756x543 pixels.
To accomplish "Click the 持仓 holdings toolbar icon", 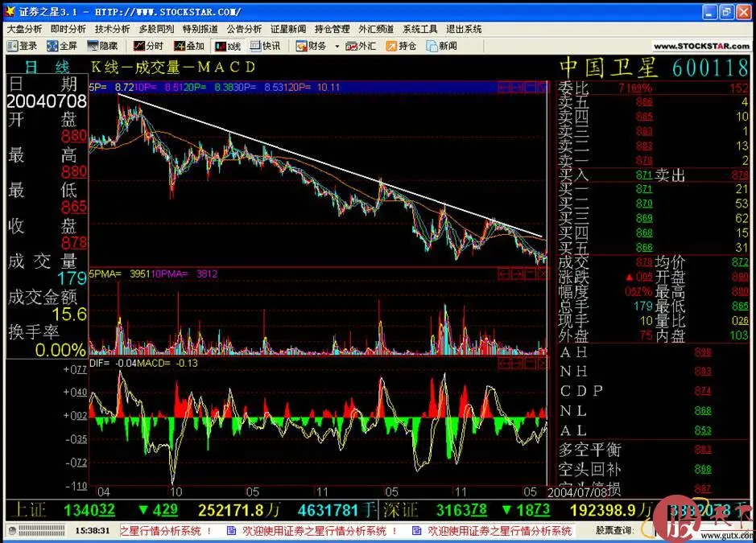I will click(x=401, y=46).
